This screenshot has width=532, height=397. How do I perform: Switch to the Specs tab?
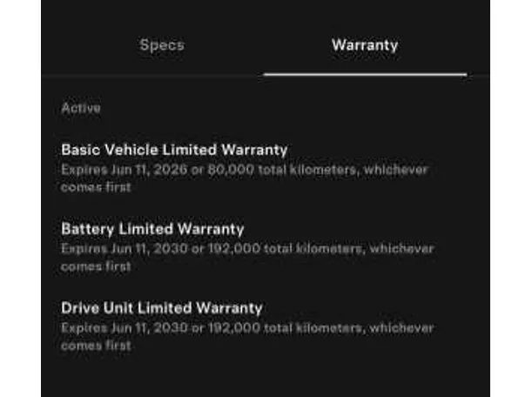click(162, 45)
